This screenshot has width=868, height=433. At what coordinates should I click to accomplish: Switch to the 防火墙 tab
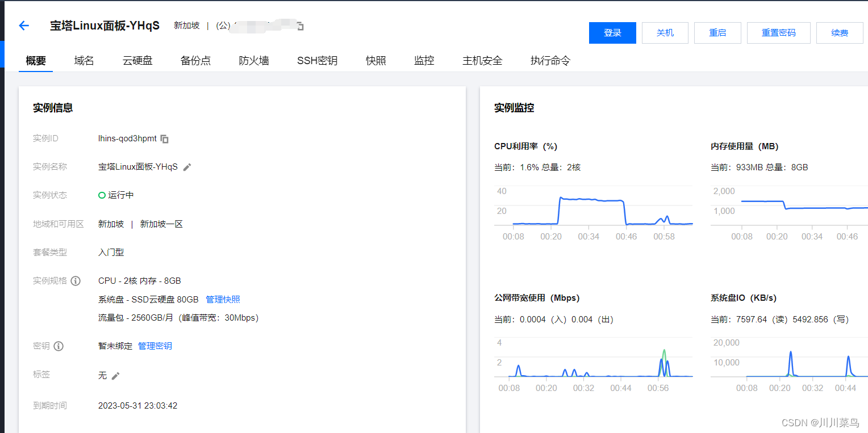pos(254,61)
